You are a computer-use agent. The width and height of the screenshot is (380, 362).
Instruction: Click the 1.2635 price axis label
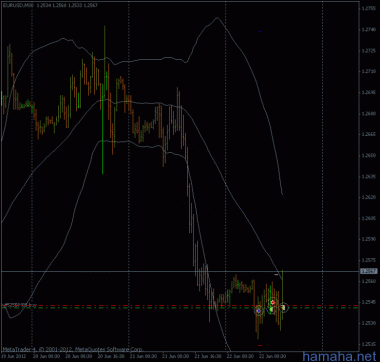[x=368, y=176]
